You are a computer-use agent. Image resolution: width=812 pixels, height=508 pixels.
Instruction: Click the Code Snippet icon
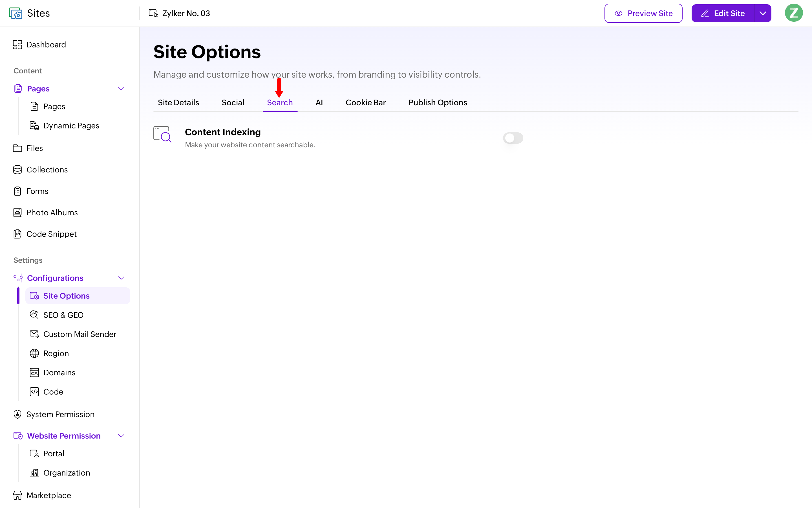17,234
